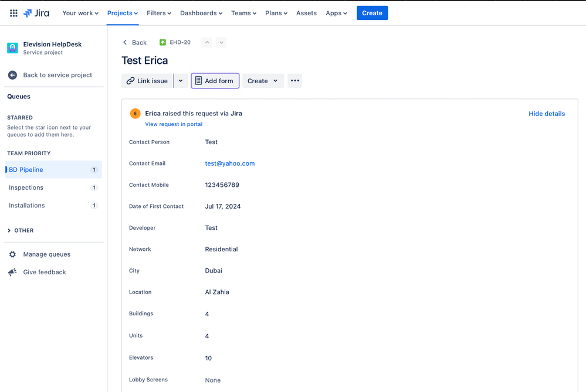Click the Location value Al Zahia

217,292
